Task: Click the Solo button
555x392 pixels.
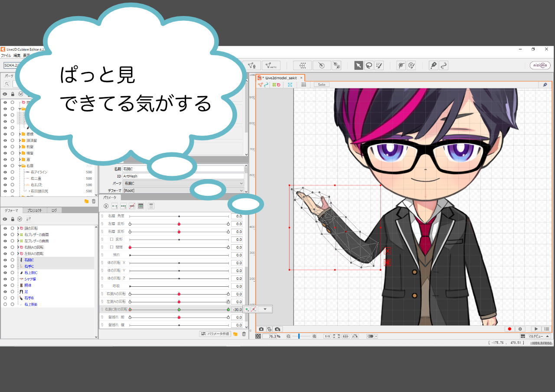Action: click(x=321, y=84)
